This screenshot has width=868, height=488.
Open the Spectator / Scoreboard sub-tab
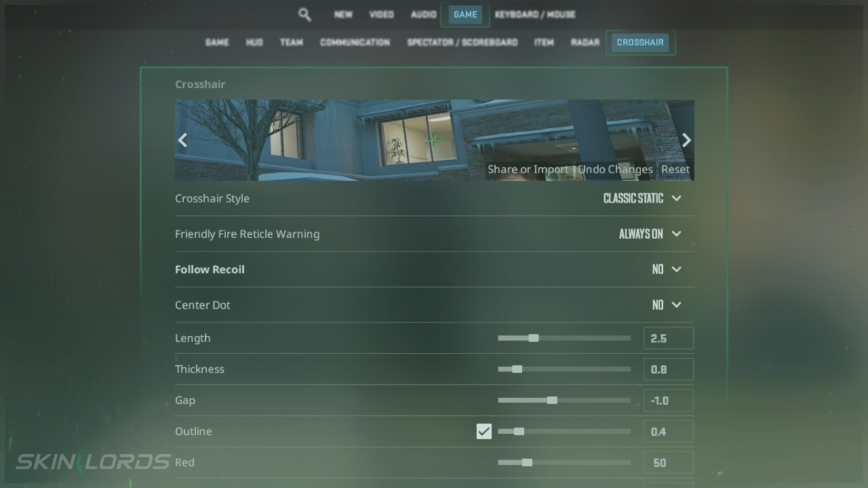coord(462,42)
